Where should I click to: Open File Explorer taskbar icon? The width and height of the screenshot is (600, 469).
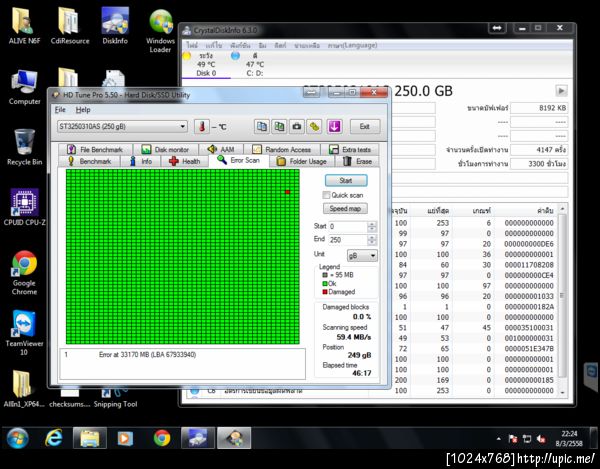click(x=90, y=438)
